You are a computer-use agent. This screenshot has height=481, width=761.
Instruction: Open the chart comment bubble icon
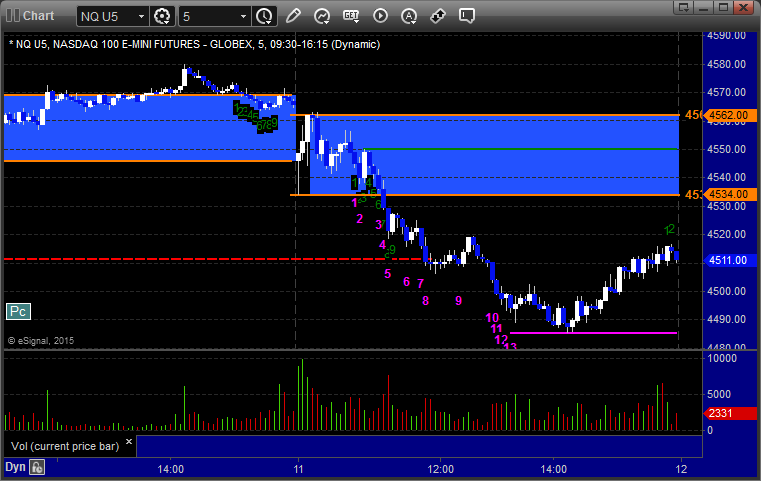(467, 16)
